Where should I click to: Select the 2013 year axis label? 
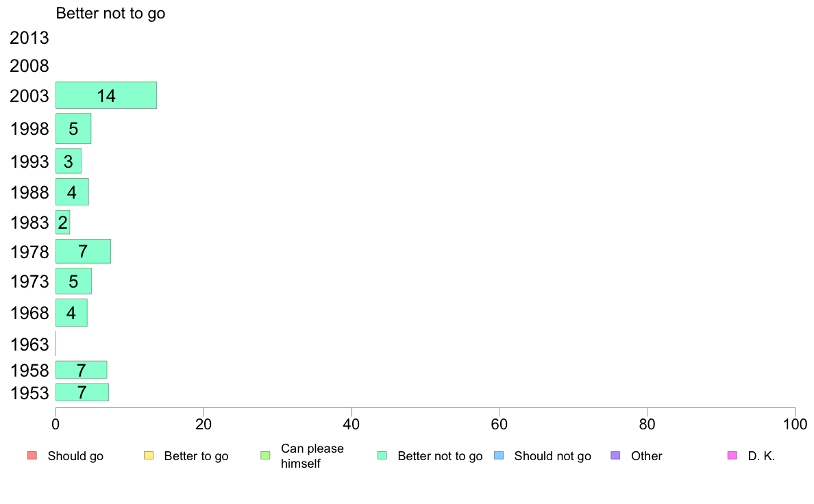(29, 38)
